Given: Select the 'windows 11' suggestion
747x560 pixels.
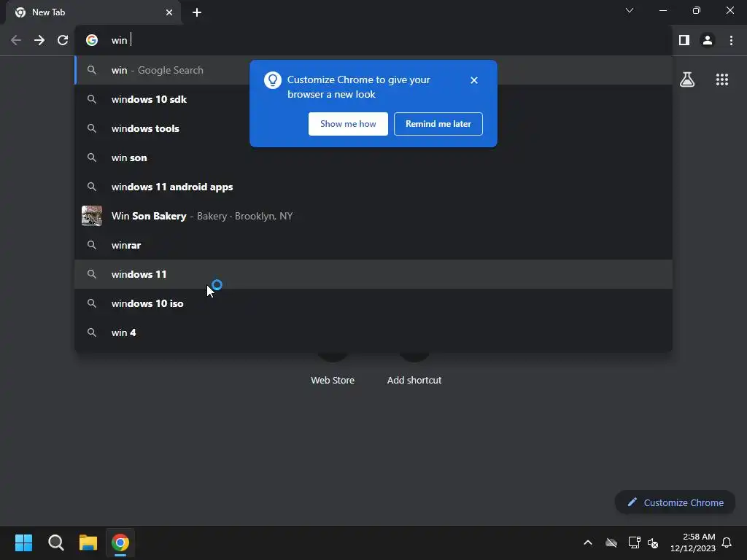Looking at the screenshot, I should [x=373, y=274].
